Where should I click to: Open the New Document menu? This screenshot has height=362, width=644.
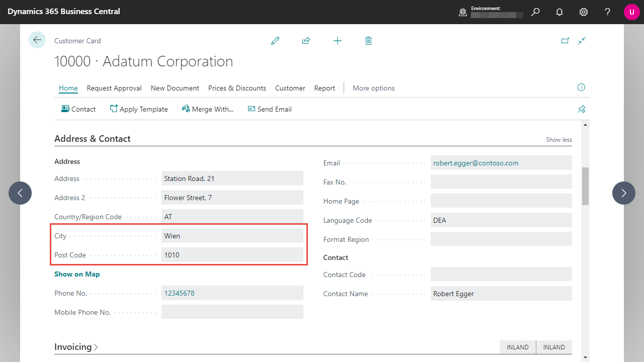[175, 88]
